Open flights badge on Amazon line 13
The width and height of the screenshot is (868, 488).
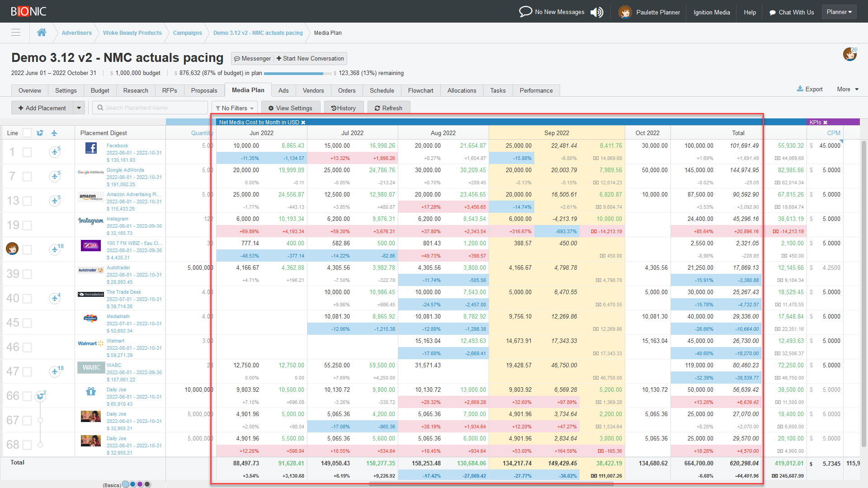point(55,201)
